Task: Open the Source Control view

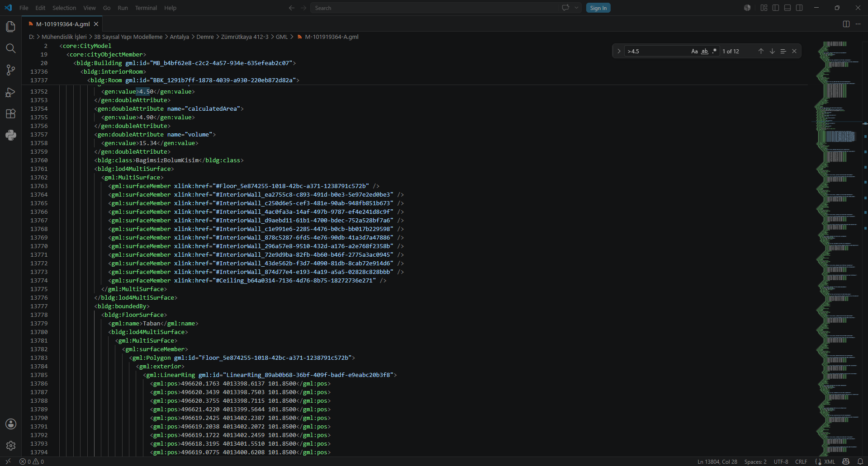Action: (x=11, y=70)
